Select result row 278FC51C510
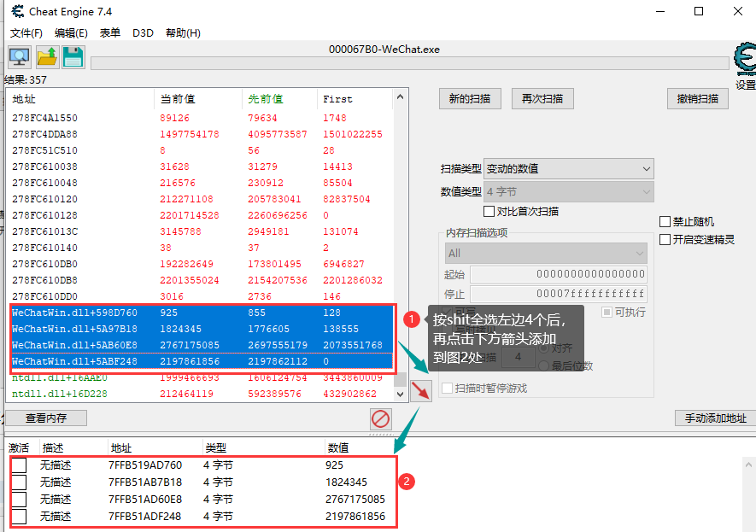This screenshot has width=756, height=532. [200, 150]
